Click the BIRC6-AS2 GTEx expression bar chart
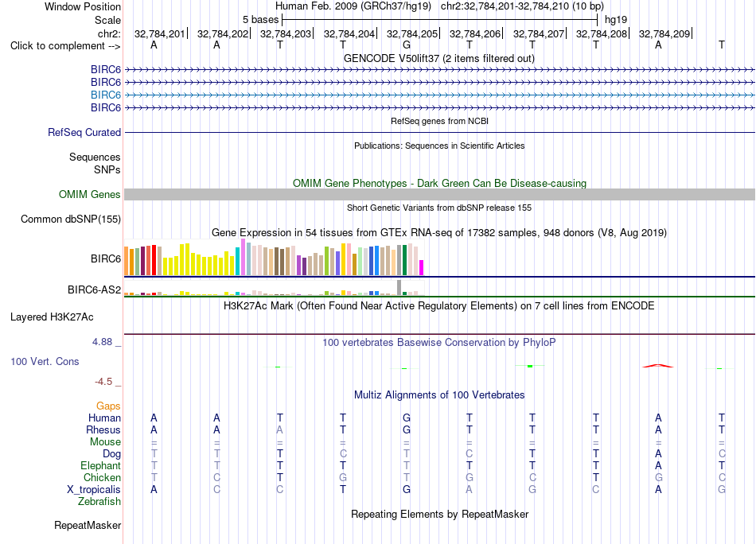Screen dimensions: 756x544 [x=274, y=288]
